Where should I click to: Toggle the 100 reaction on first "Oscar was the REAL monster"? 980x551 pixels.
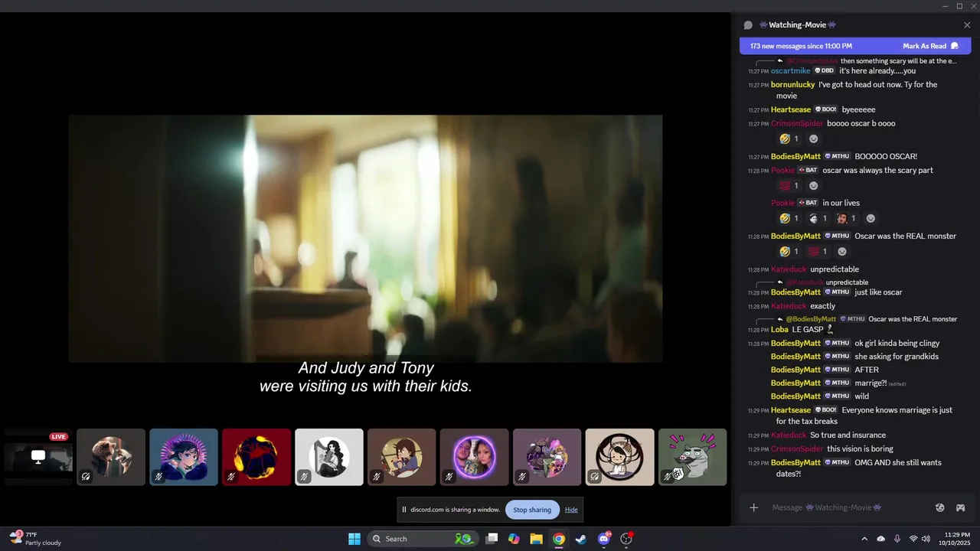(x=818, y=252)
